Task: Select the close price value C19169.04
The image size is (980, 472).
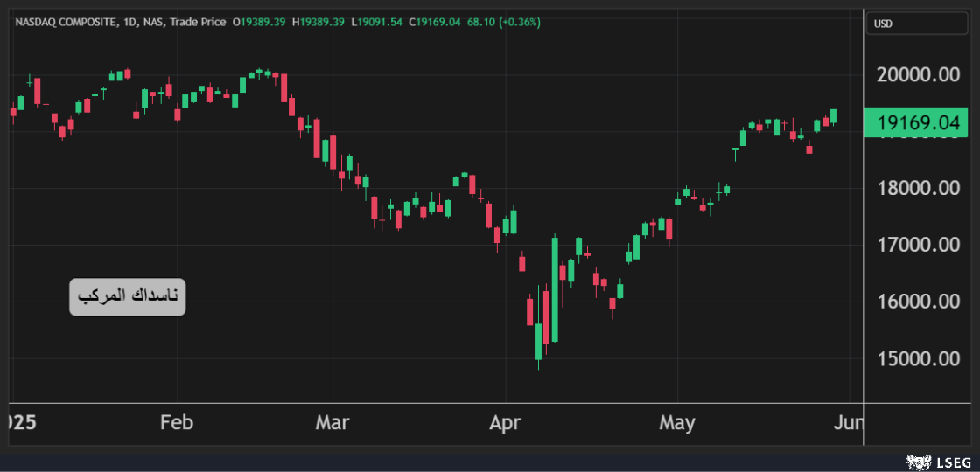Action: tap(438, 22)
